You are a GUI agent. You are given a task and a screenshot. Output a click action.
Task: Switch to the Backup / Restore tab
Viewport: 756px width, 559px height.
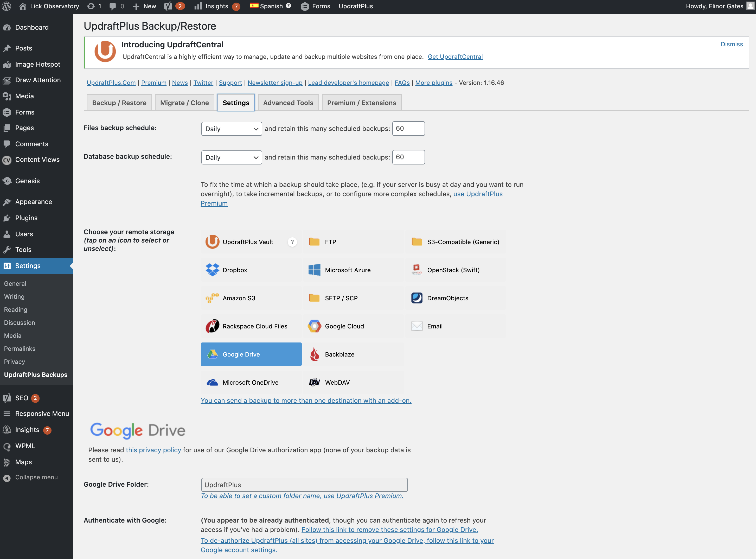point(119,103)
